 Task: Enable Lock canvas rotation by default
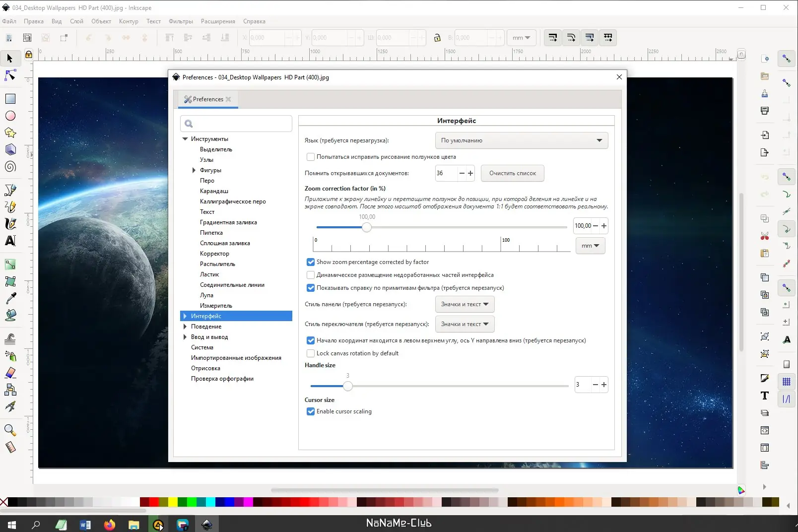click(x=311, y=353)
